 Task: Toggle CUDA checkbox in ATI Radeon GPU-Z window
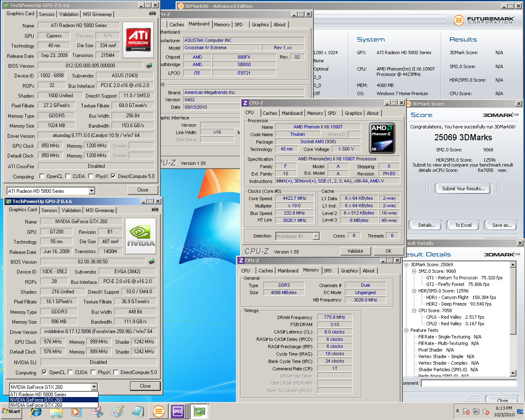(x=68, y=176)
